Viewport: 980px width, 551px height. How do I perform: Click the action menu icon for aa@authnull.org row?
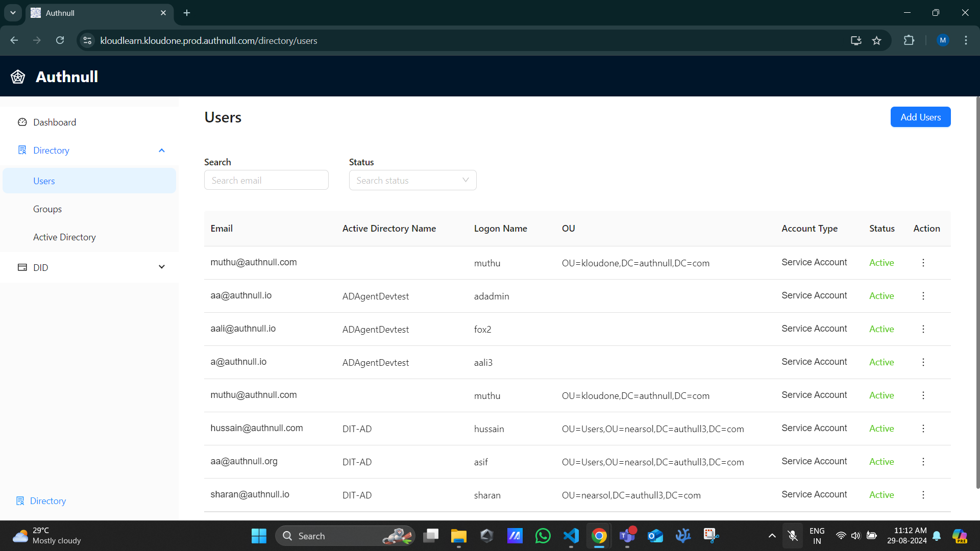923,462
